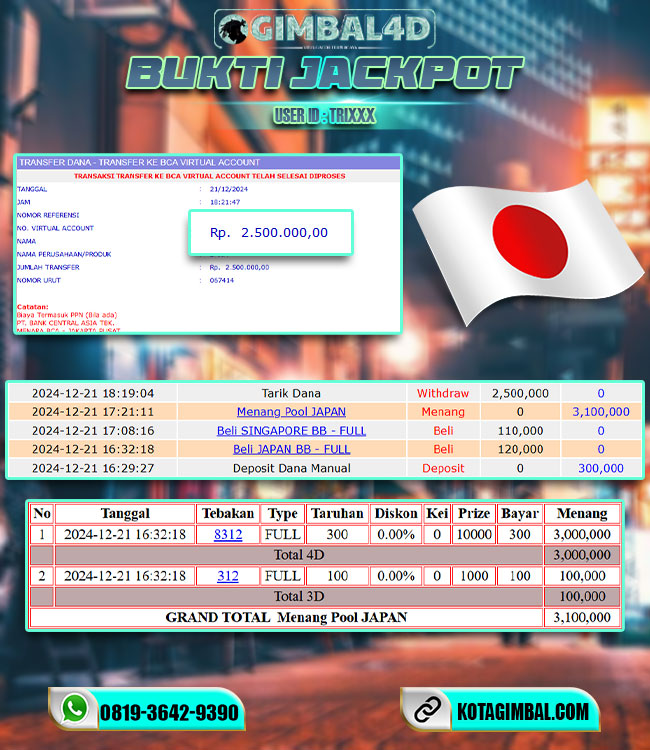
Task: Click the 3,000,000 value in Total 4D row
Action: 582,555
